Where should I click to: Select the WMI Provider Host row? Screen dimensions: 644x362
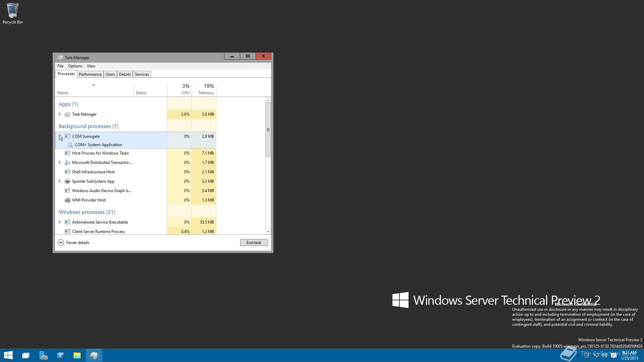[x=136, y=200]
